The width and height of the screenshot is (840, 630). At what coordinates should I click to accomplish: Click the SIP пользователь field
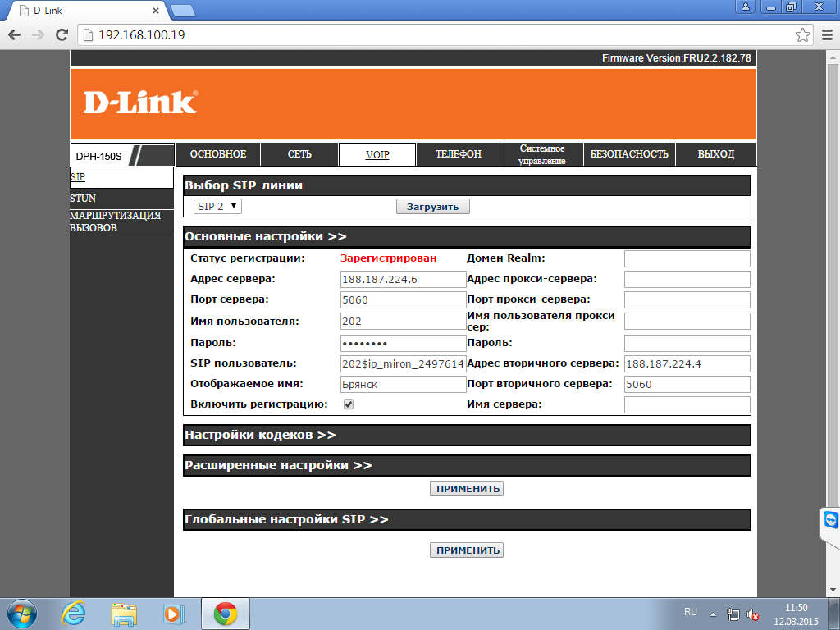(403, 363)
